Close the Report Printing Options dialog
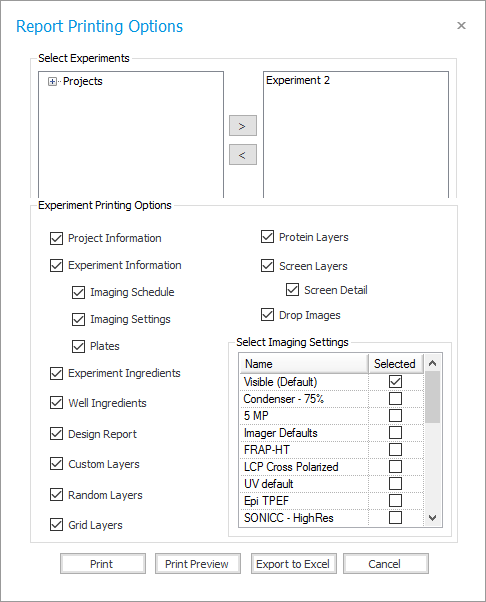The width and height of the screenshot is (486, 602). [461, 25]
